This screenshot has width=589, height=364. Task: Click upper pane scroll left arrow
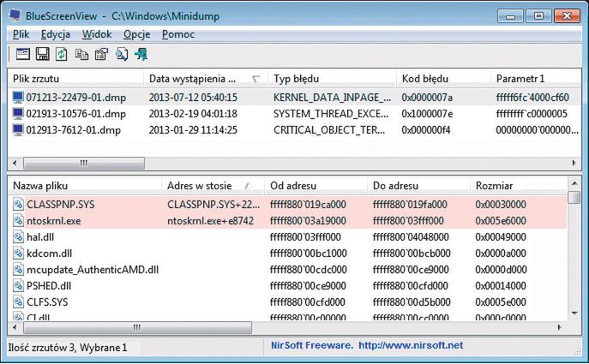[15, 163]
